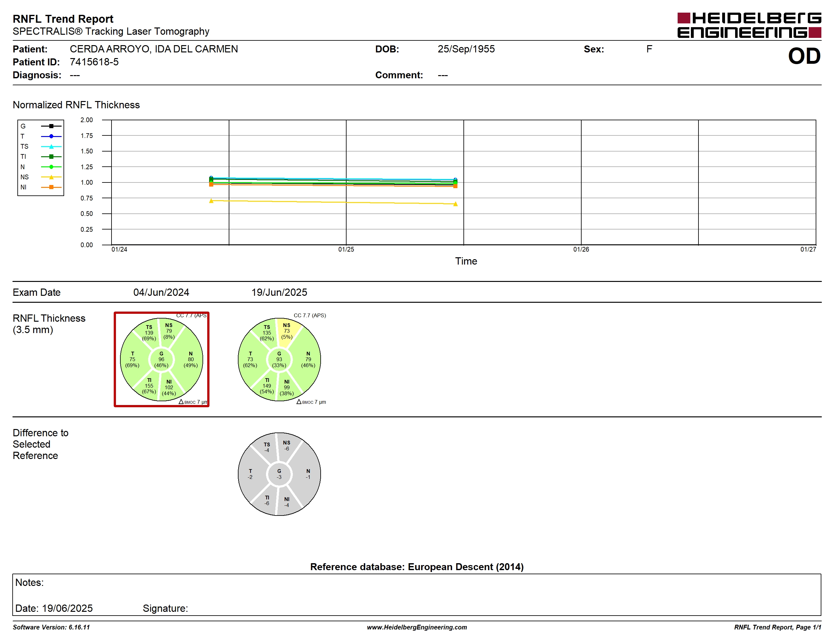
Task: Select the orange NI data point for June 2024
Action: (211, 184)
